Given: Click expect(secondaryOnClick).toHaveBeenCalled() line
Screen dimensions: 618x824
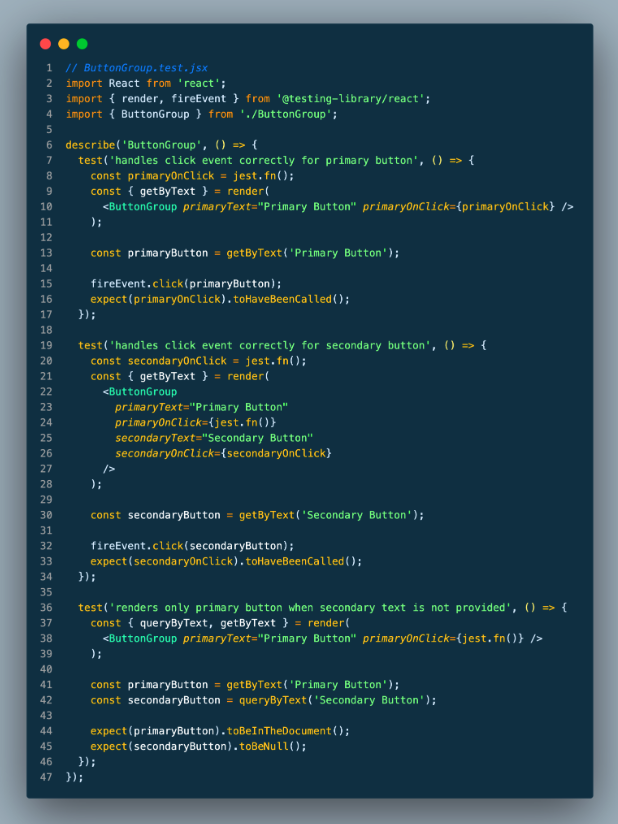Looking at the screenshot, I should click(226, 561).
